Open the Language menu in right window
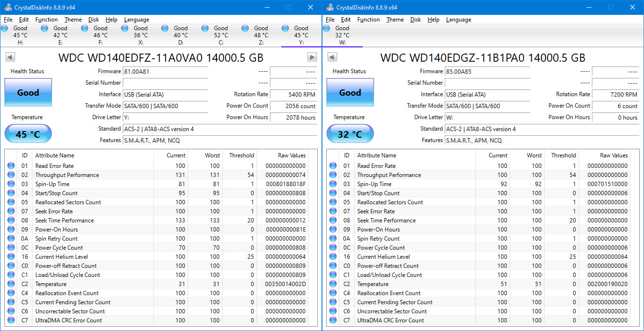This screenshot has height=331, width=644. 458,20
